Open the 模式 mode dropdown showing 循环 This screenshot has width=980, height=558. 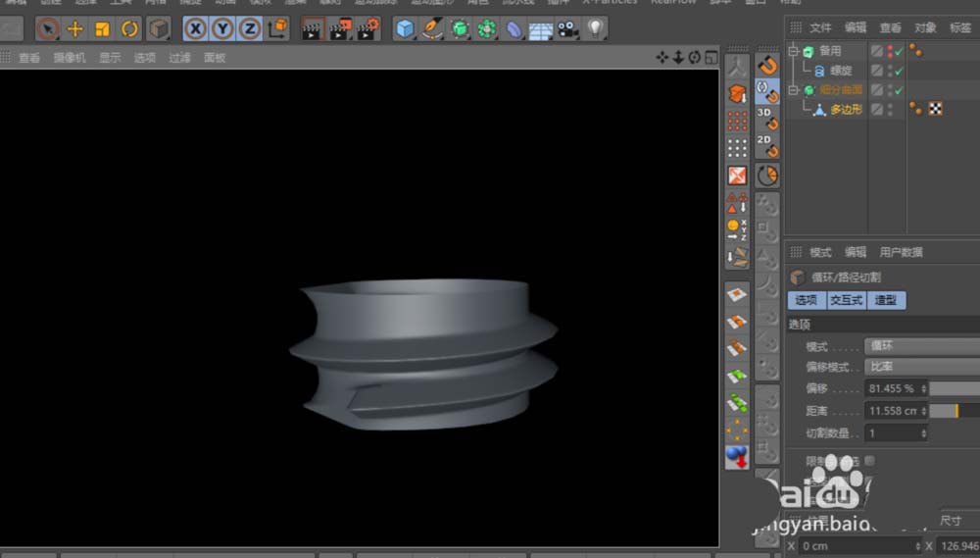(921, 346)
